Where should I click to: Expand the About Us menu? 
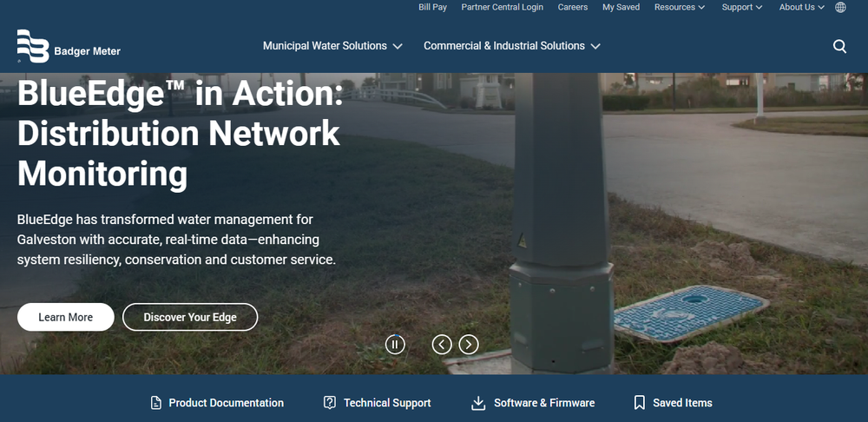pyautogui.click(x=801, y=7)
